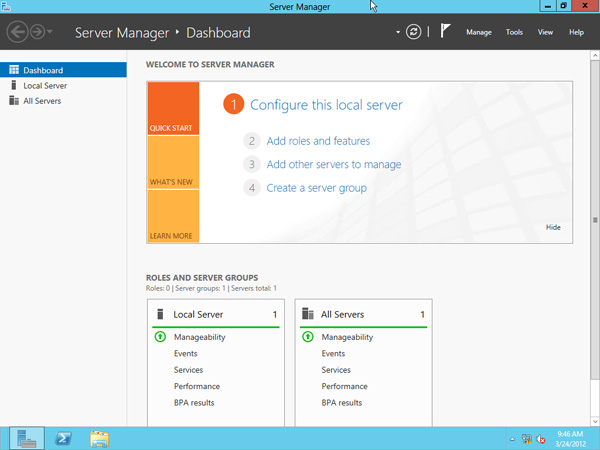Open PowerShell from the taskbar
This screenshot has height=450, width=600.
coord(63,438)
